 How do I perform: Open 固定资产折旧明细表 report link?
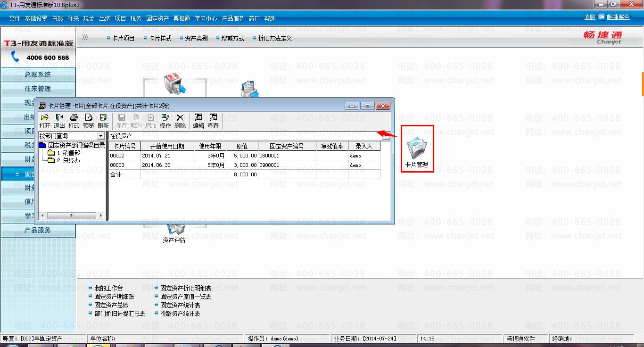(x=186, y=288)
